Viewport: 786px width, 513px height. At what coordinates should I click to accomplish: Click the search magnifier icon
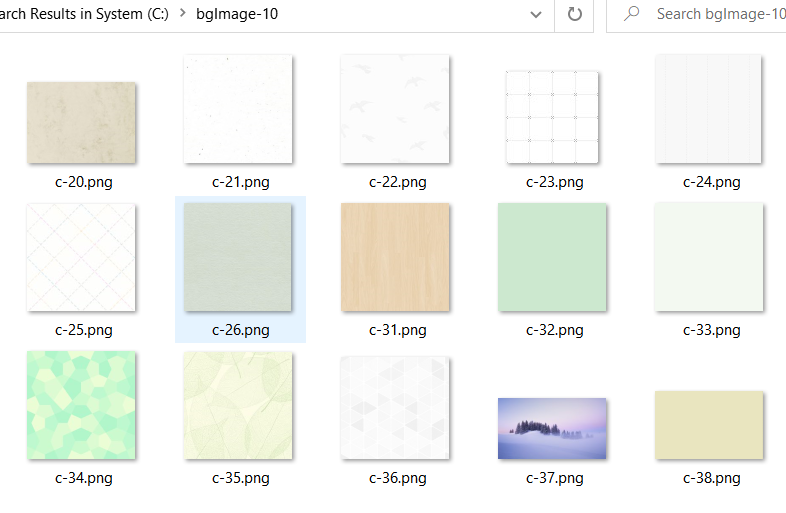pos(632,14)
